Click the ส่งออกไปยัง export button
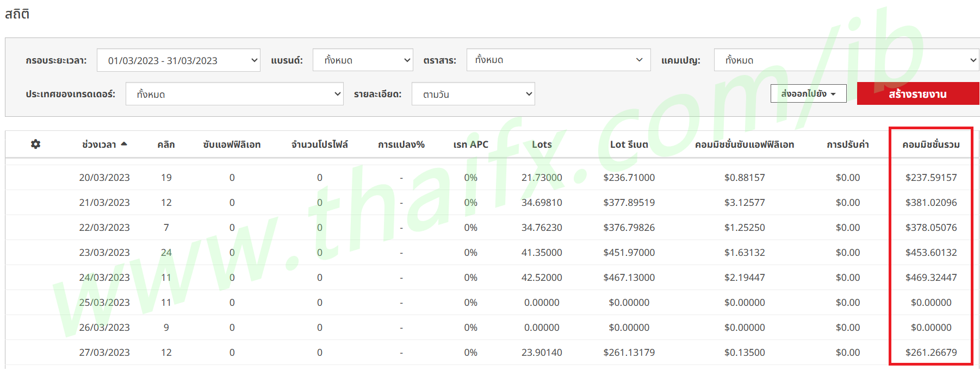 (808, 93)
